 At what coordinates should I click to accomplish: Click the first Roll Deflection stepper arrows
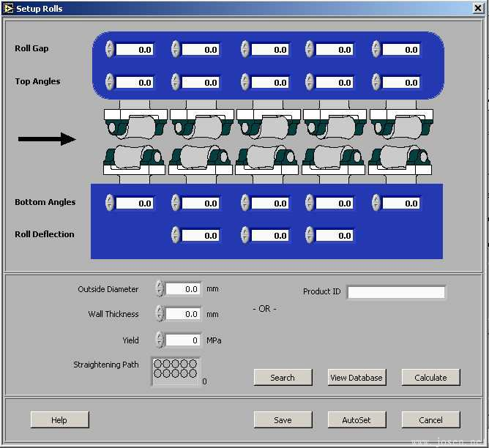point(176,235)
